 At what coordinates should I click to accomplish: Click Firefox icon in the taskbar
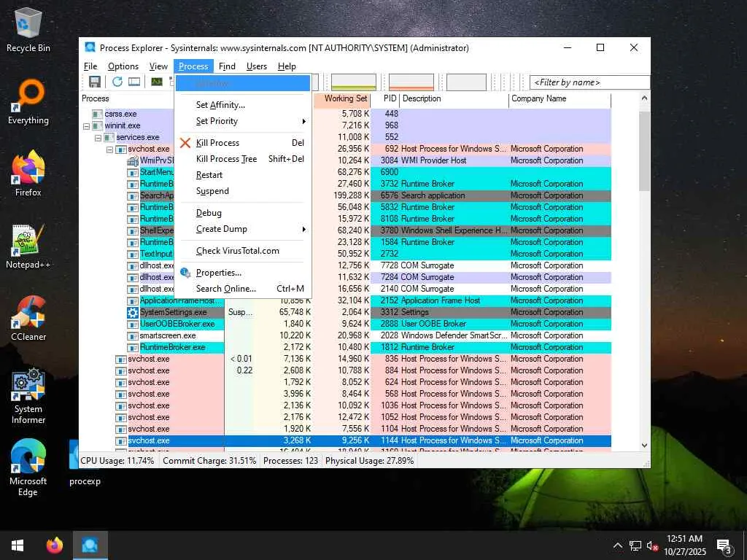pos(54,545)
